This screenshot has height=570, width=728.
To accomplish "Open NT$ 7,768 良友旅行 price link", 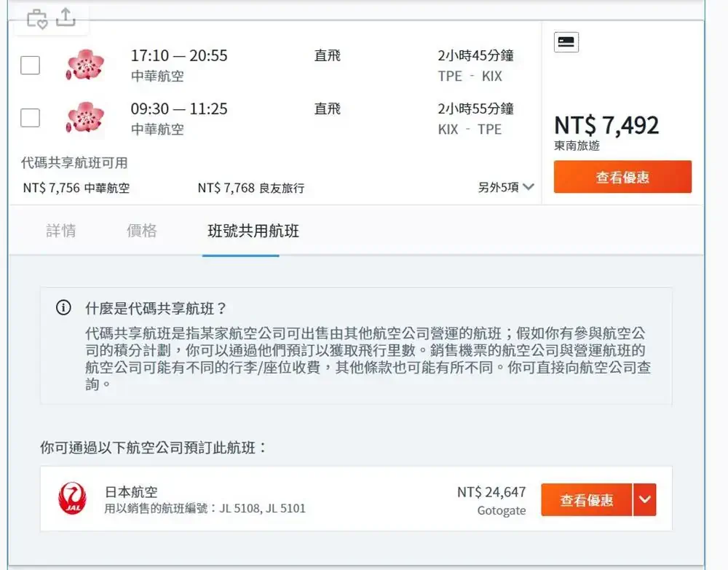I will (x=251, y=188).
